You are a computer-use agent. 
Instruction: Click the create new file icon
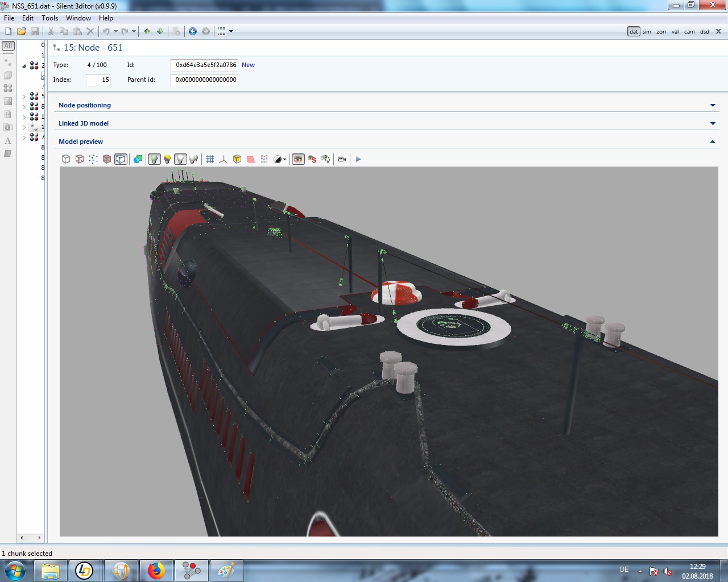coord(8,31)
